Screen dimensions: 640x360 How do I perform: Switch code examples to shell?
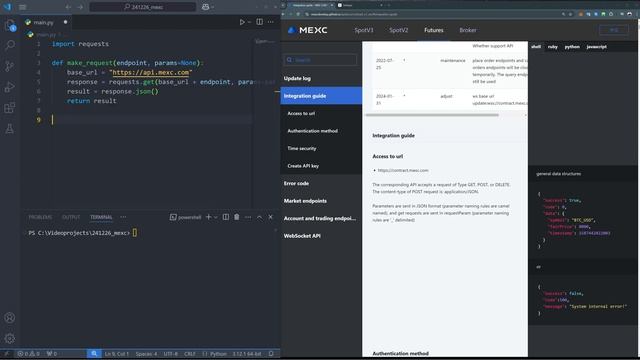[x=536, y=47]
